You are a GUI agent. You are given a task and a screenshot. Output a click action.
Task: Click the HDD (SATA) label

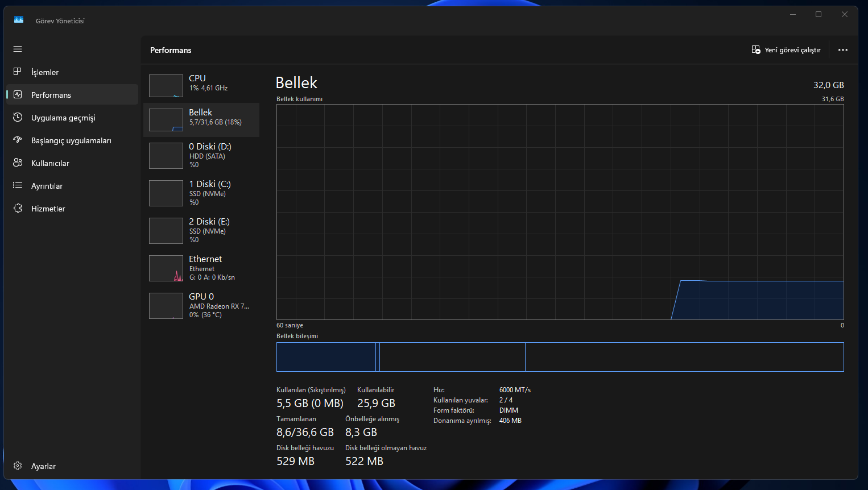207,156
